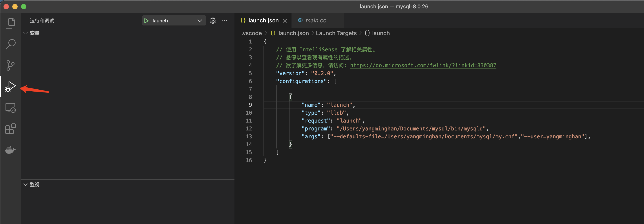This screenshot has height=224, width=644.
Task: Switch to the main.cc tab
Action: 315,20
